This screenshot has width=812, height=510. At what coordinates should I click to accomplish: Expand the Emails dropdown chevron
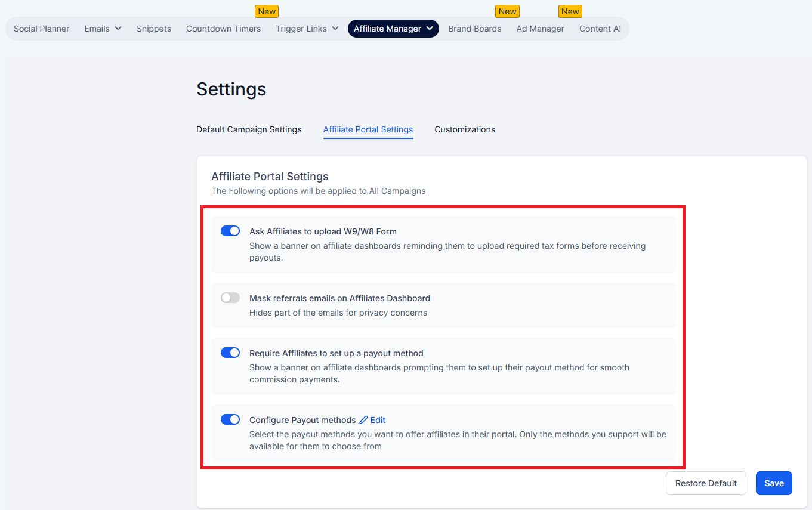tap(118, 29)
